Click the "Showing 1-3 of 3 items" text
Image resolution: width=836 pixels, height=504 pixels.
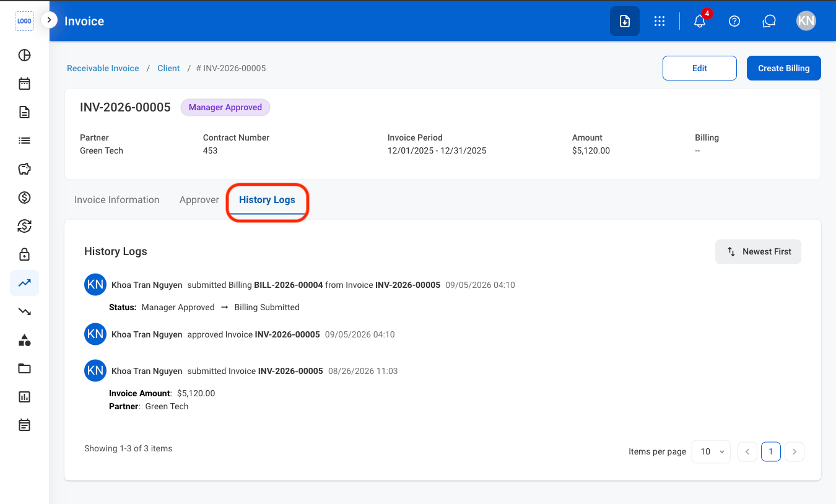point(128,448)
